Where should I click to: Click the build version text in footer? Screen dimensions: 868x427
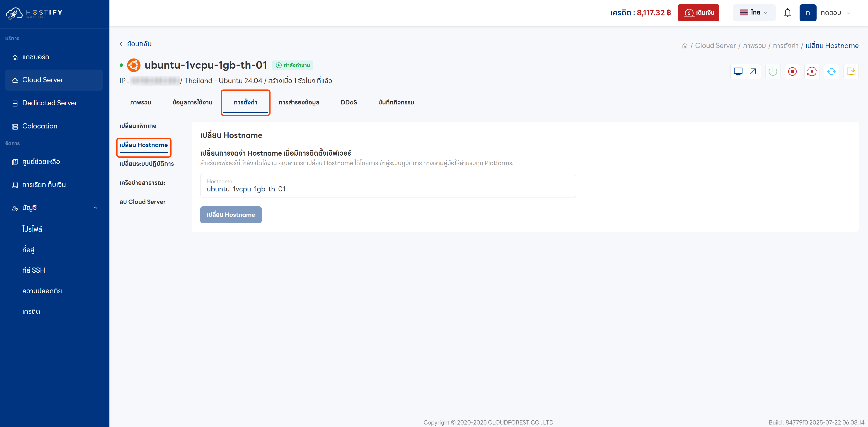click(x=816, y=422)
